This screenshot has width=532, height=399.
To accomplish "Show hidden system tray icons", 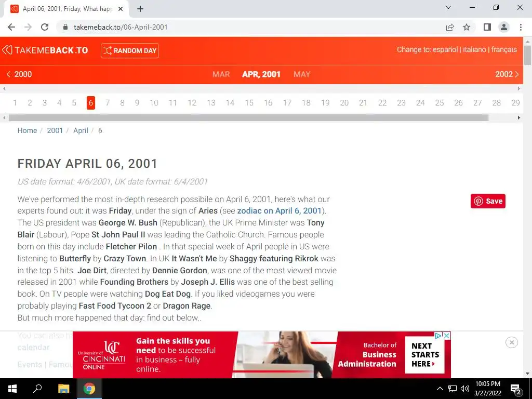I will coord(440,389).
